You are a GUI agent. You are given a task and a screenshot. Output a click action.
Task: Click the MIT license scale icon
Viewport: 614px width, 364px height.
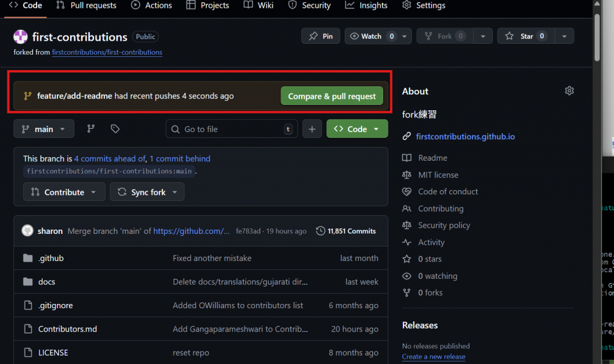point(407,175)
